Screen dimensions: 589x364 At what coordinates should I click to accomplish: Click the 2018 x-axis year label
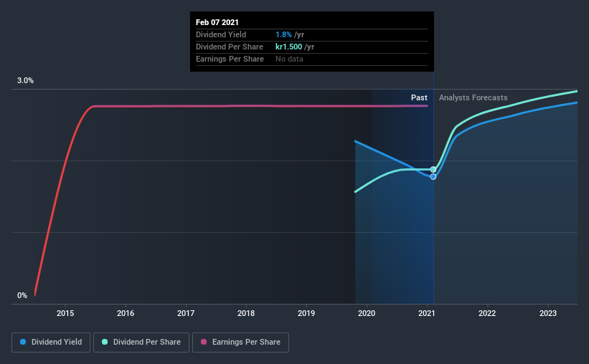click(246, 313)
